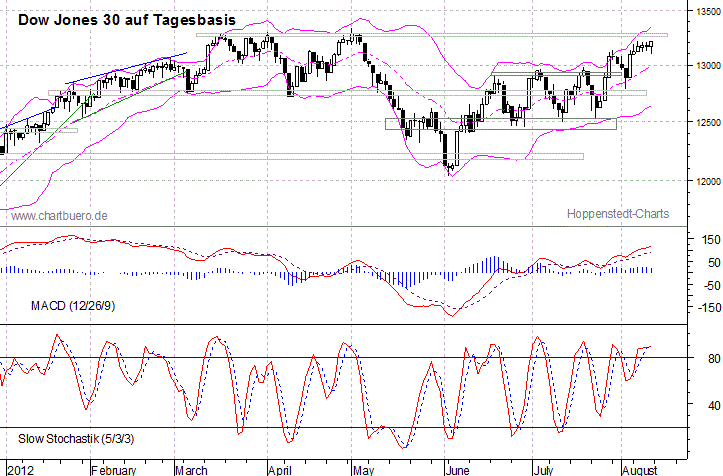The width and height of the screenshot is (723, 476).
Task: Click the July label on time axis
Action: [x=543, y=470]
